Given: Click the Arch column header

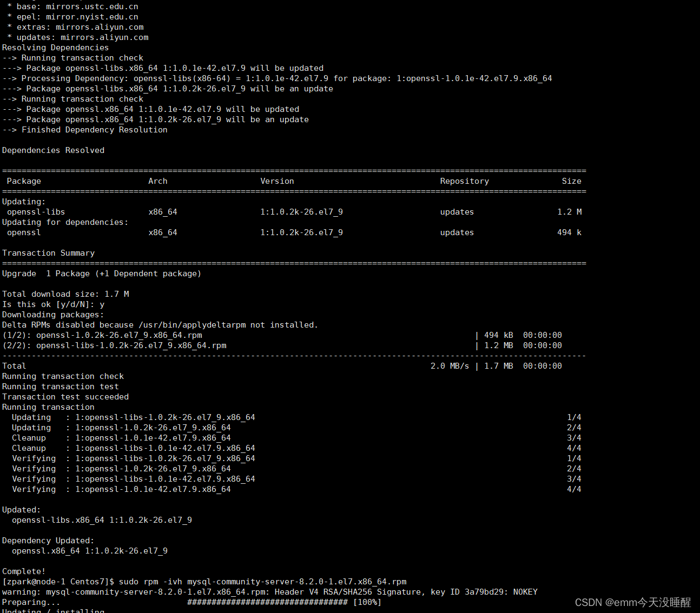Looking at the screenshot, I should tap(157, 181).
